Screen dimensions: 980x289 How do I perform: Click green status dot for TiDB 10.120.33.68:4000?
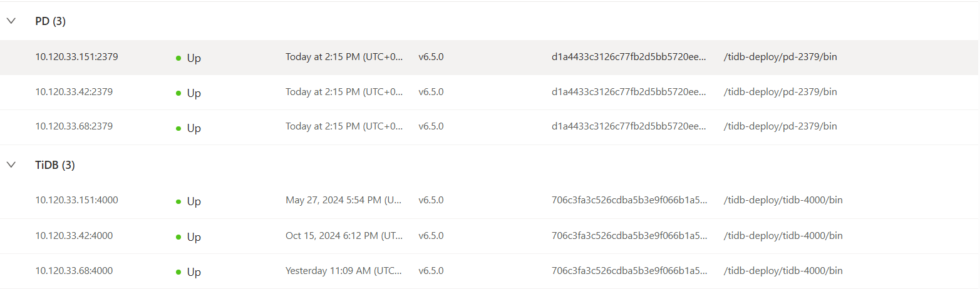coord(178,272)
